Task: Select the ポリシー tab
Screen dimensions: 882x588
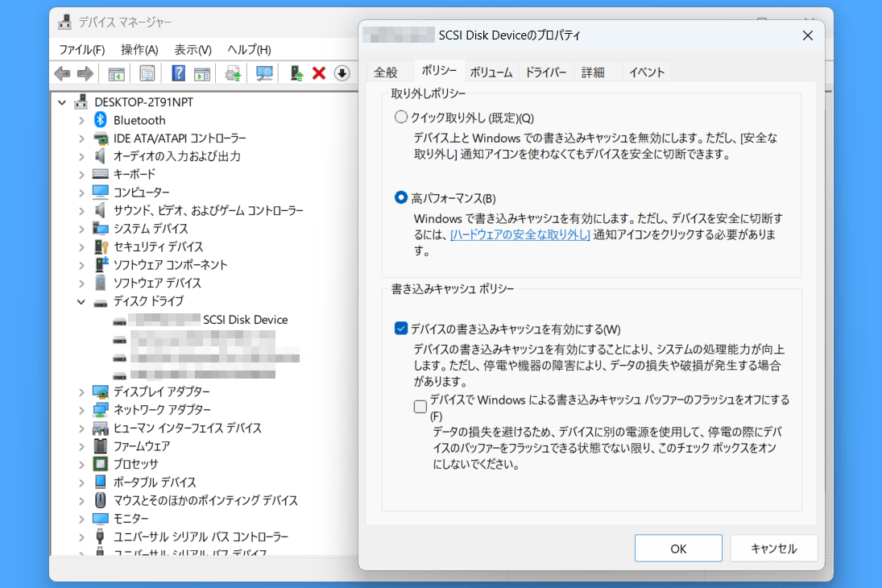Action: tap(439, 70)
